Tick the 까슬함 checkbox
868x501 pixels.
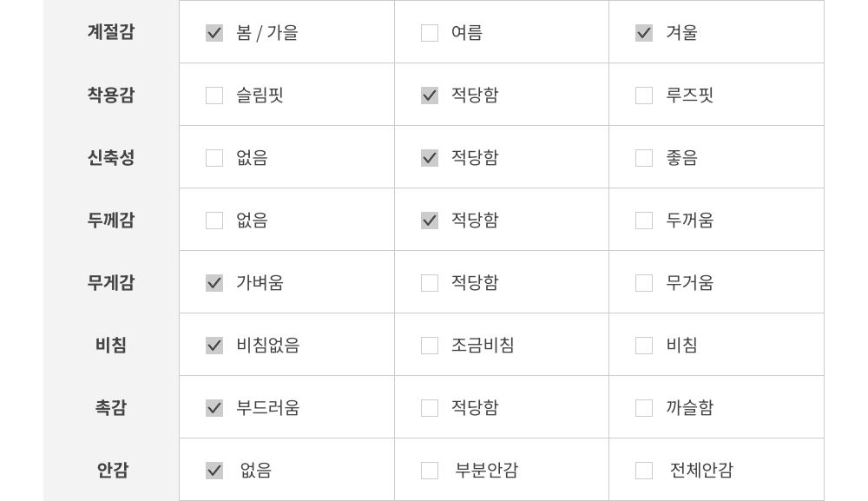pos(644,408)
